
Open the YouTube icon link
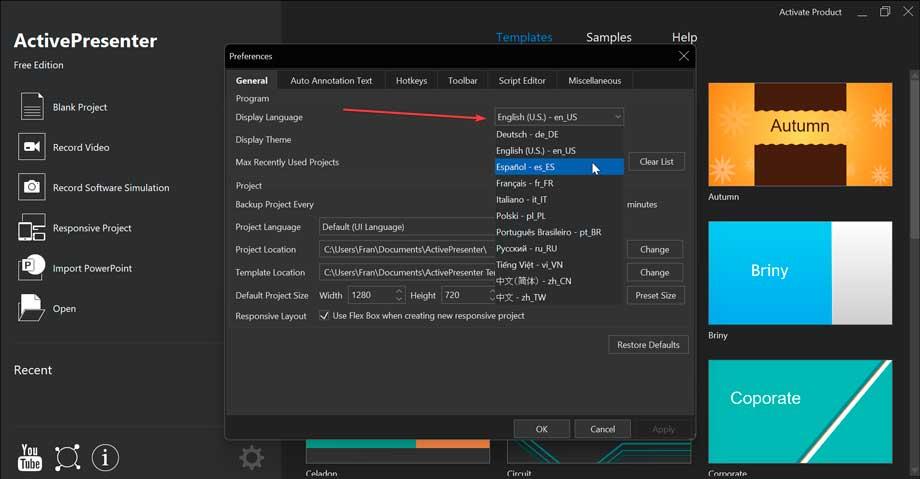click(x=30, y=457)
